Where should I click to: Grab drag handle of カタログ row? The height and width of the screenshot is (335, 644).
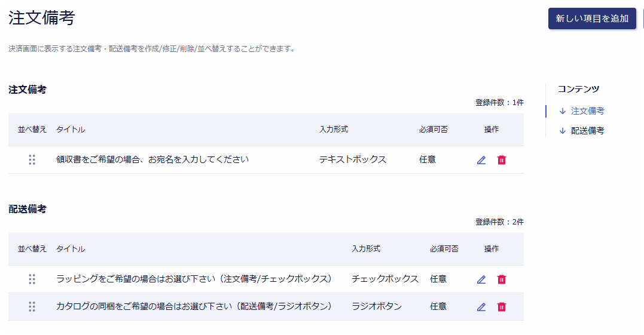(x=32, y=307)
